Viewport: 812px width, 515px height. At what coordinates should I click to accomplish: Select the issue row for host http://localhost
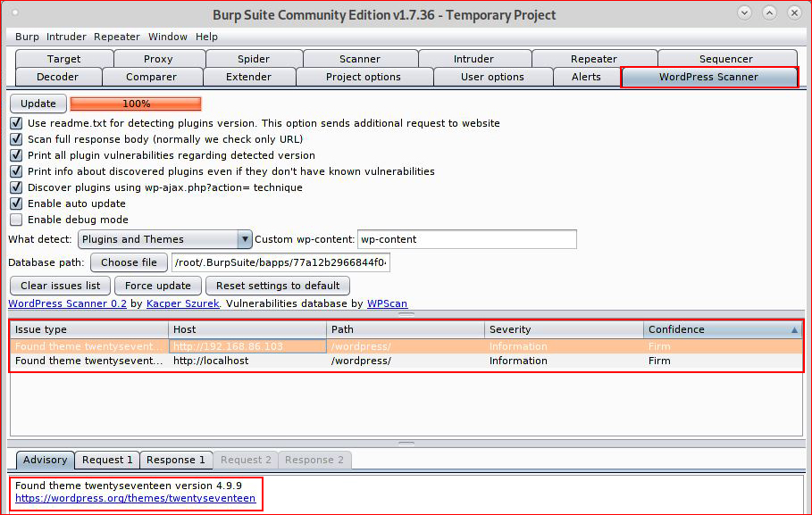[406, 361]
